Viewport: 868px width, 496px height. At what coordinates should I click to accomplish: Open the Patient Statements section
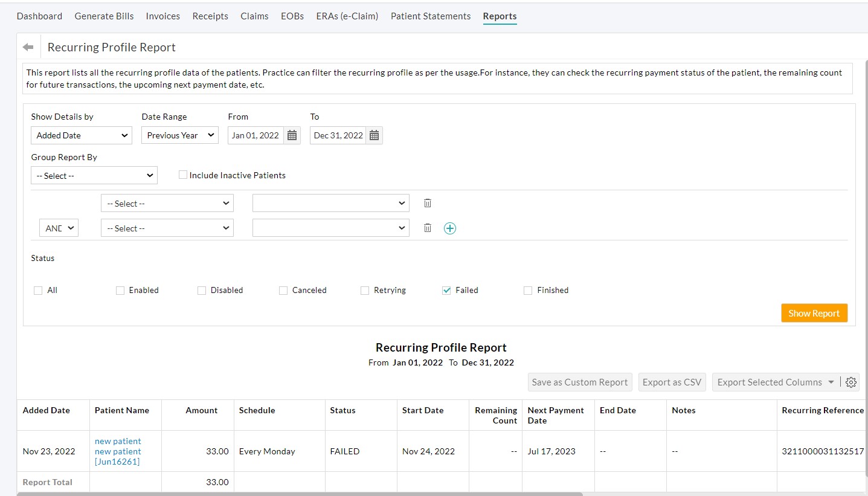click(430, 16)
